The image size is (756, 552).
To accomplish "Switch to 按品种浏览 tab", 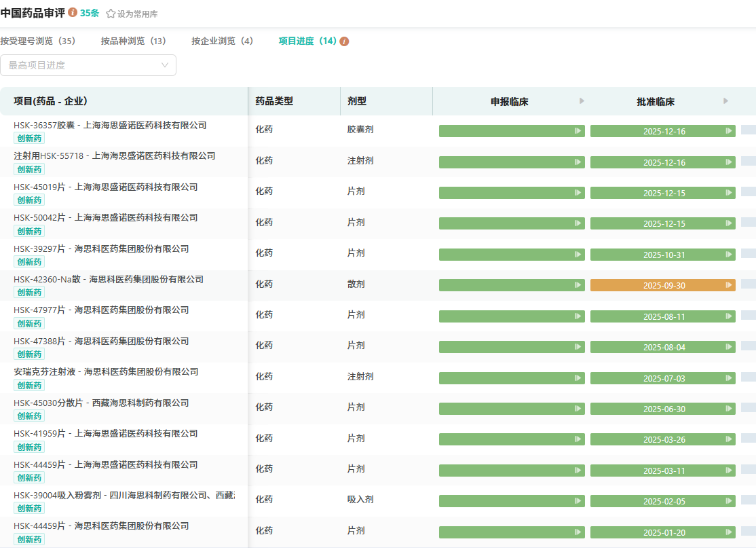I will click(133, 41).
